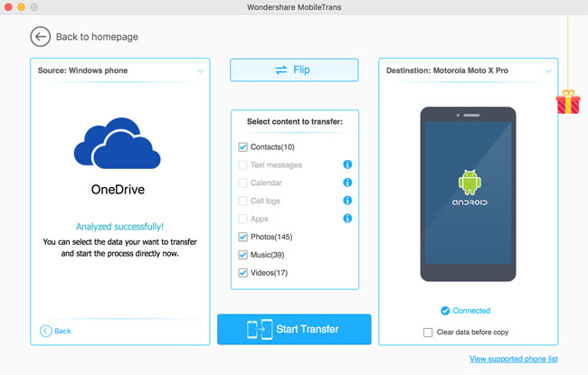Click the back arrow circle icon at top
The image size is (588, 375).
point(40,37)
